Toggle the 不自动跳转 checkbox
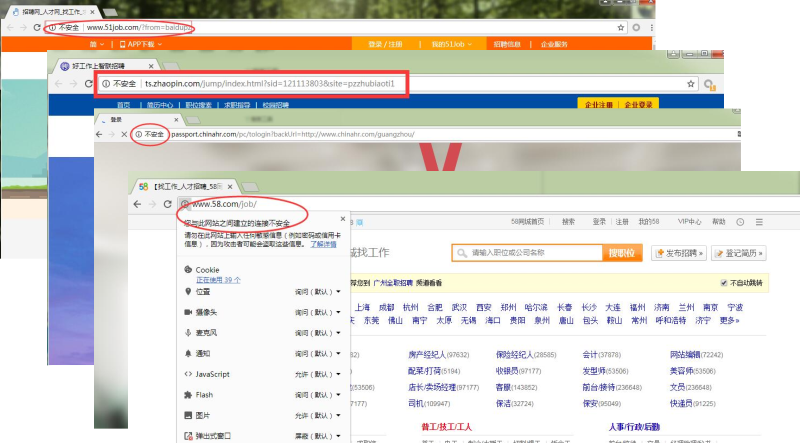Screen dimensions: 800x443 [723, 283]
